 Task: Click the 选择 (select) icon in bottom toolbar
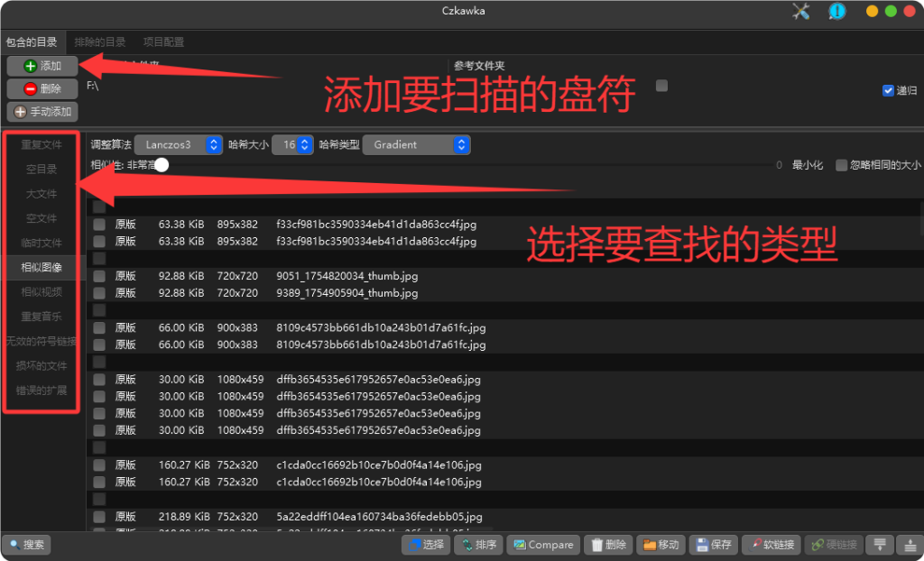pos(425,544)
